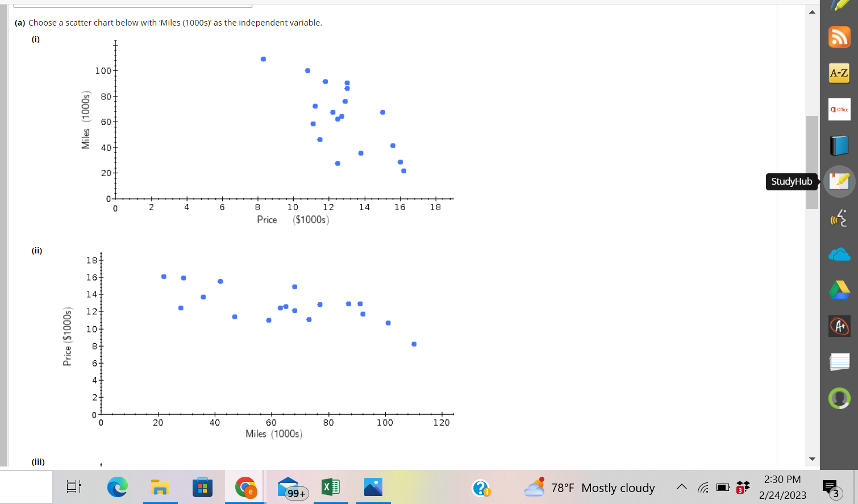
Task: Open the Photos app on the taskbar
Action: [x=373, y=487]
